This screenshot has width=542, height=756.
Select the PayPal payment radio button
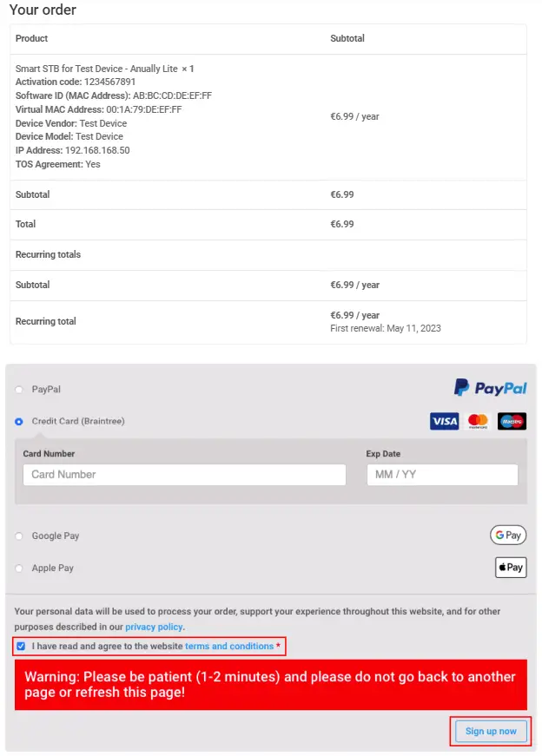coord(19,390)
